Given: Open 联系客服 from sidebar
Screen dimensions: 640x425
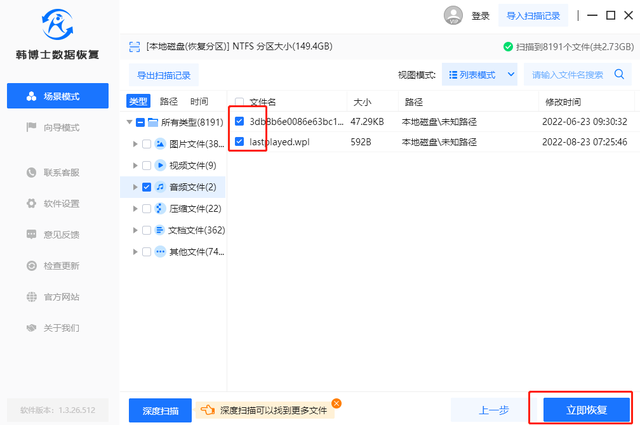Looking at the screenshot, I should (x=53, y=172).
